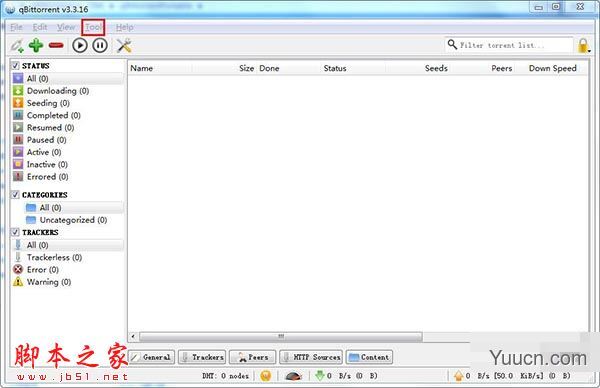Click the search magnifier icon
Image resolution: width=600 pixels, height=388 pixels.
click(452, 44)
